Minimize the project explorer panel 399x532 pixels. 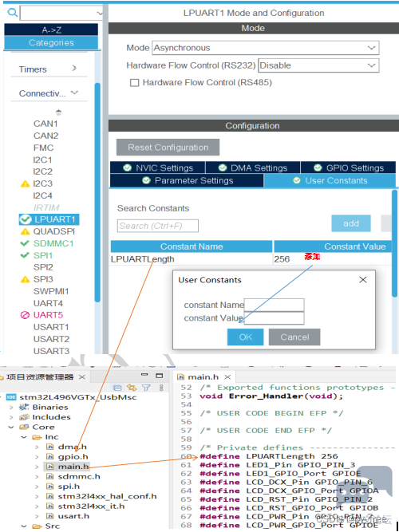(x=144, y=375)
